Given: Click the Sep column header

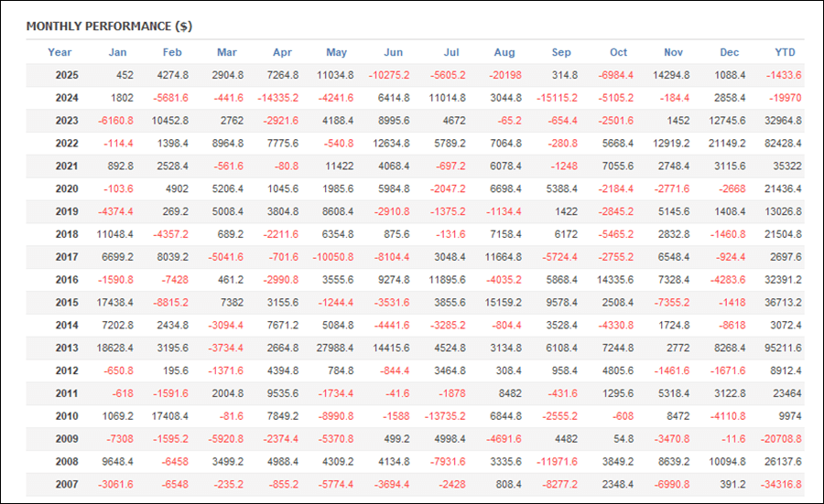Looking at the screenshot, I should coord(562,52).
